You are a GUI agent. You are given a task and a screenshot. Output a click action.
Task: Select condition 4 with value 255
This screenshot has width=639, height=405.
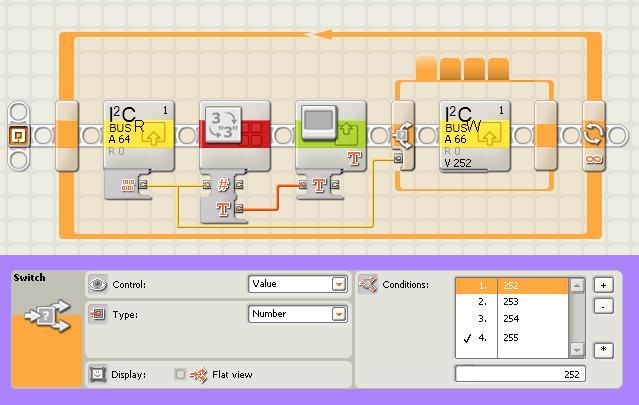tap(512, 338)
